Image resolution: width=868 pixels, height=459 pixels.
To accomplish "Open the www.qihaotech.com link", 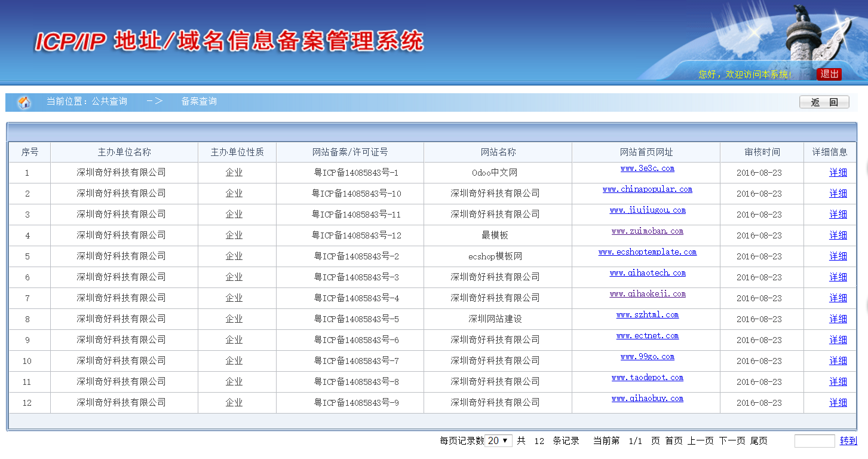I will 648,273.
